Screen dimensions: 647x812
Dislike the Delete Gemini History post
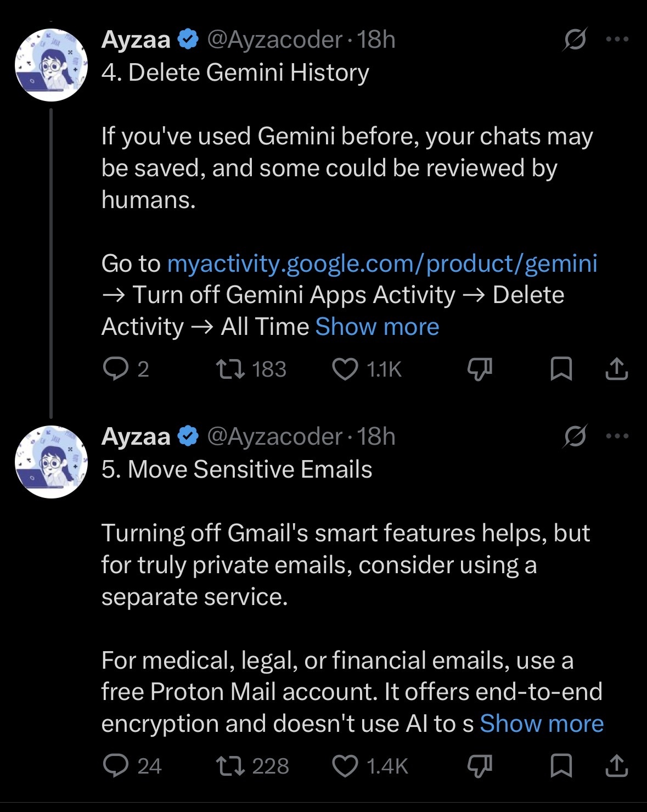pos(480,369)
